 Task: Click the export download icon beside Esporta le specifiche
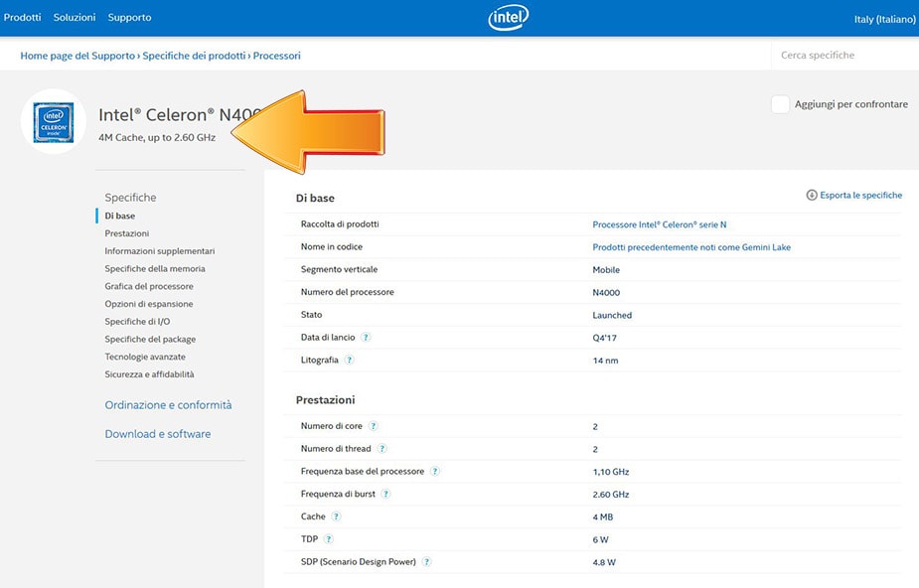[811, 195]
